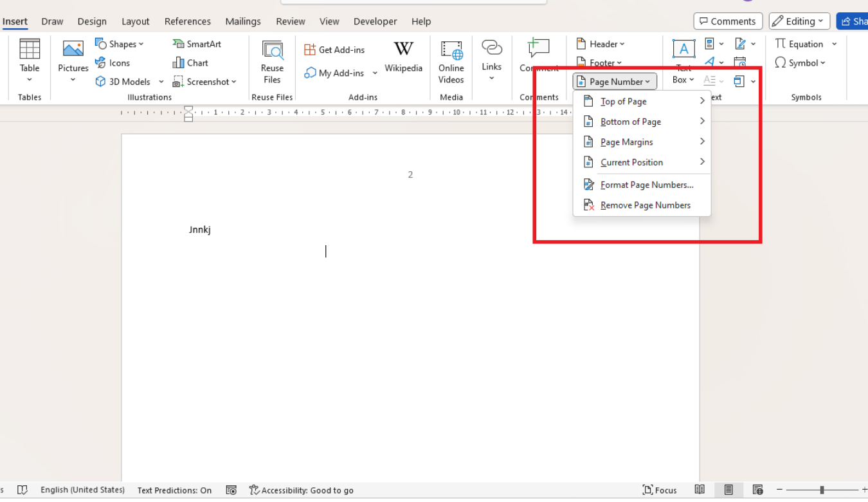Choose Page Margins in the menu

[643, 142]
